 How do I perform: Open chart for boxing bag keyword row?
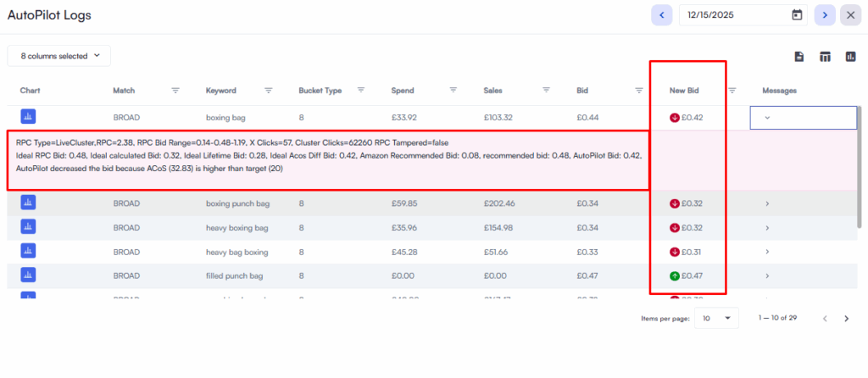pyautogui.click(x=28, y=117)
